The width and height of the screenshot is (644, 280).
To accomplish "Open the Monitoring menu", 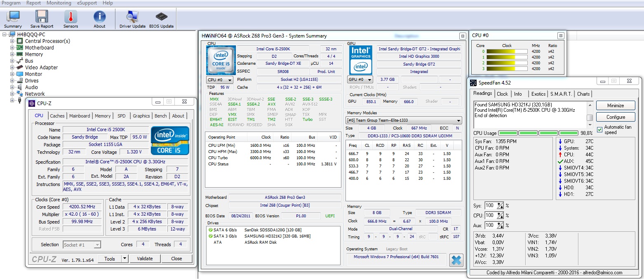I will pyautogui.click(x=59, y=3).
